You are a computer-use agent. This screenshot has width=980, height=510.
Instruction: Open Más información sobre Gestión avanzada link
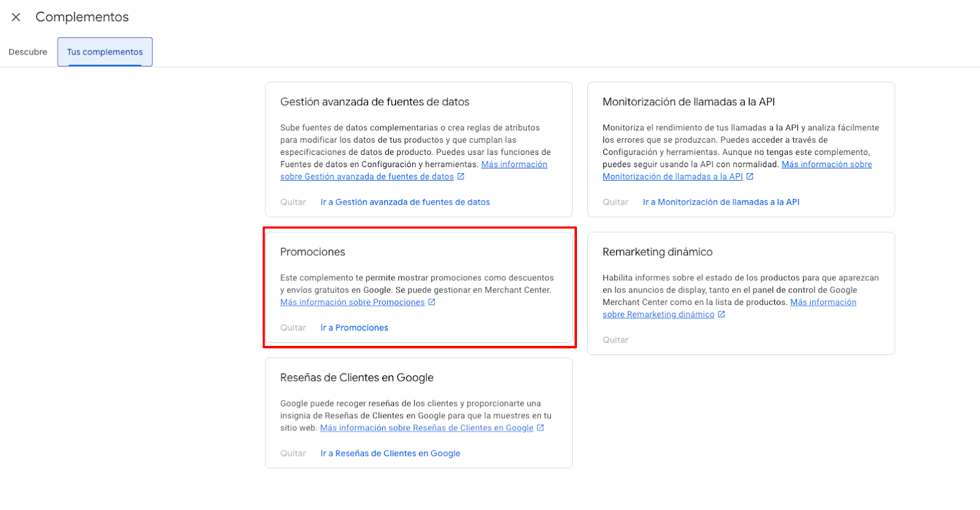(x=414, y=170)
